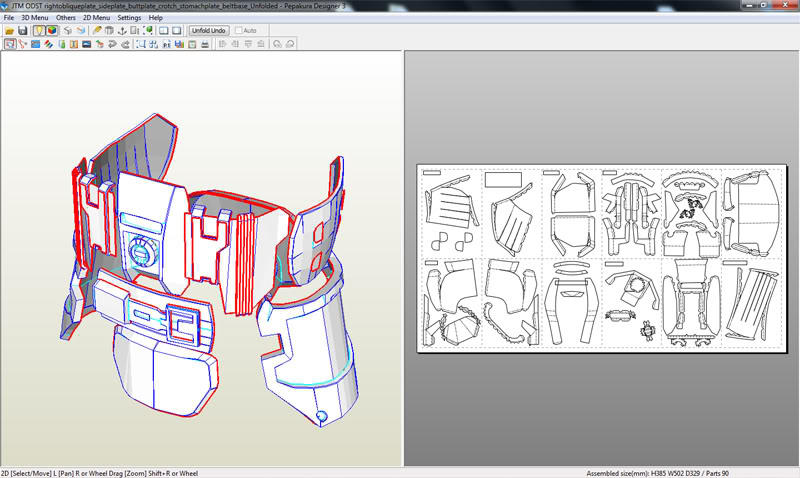
Task: Click the Open file folder icon
Action: 10,31
